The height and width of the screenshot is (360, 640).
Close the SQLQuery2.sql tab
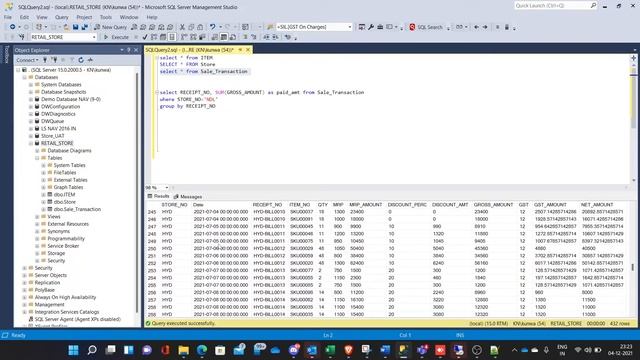(248, 50)
